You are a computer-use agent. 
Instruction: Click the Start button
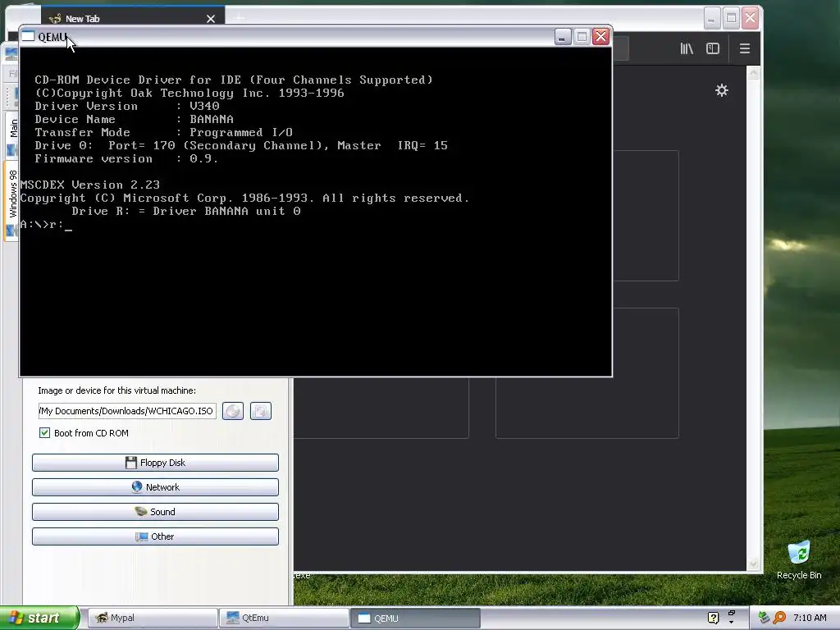click(39, 618)
